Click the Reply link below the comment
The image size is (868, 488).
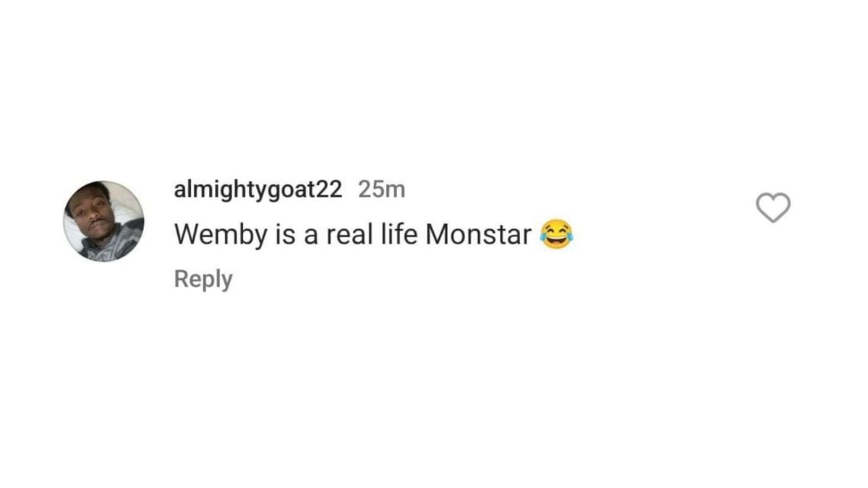point(203,278)
